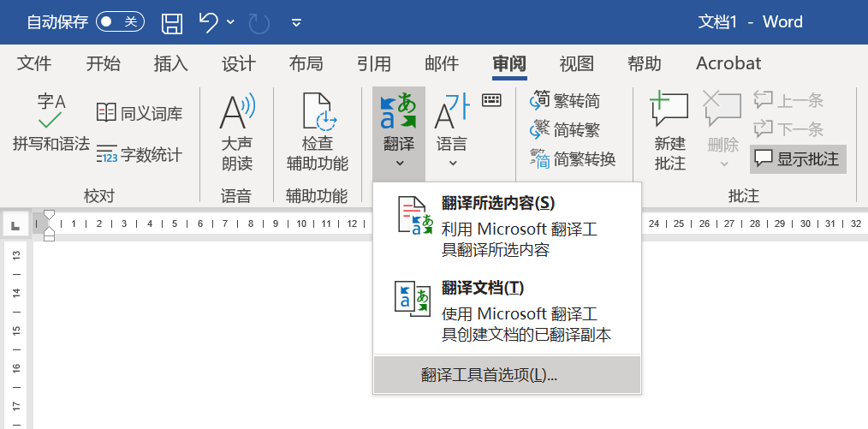Open the 文件 (File) tab
The width and height of the screenshot is (868, 429).
34,63
